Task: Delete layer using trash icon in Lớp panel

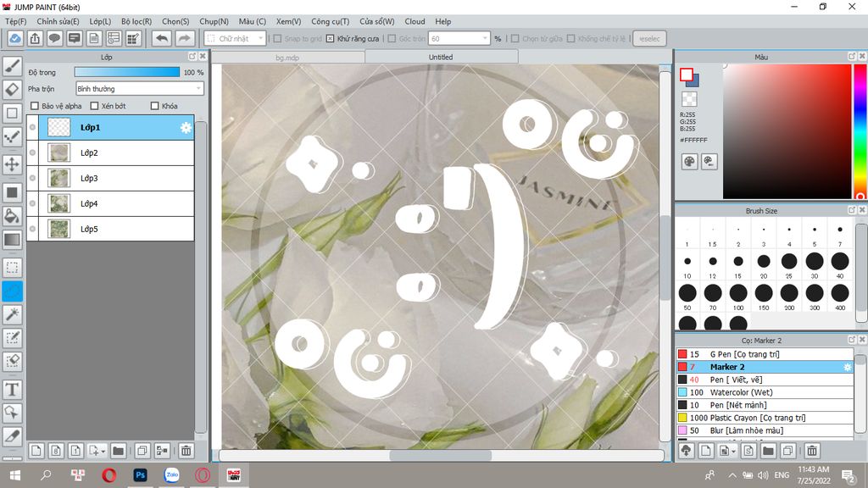Action: pos(186,451)
